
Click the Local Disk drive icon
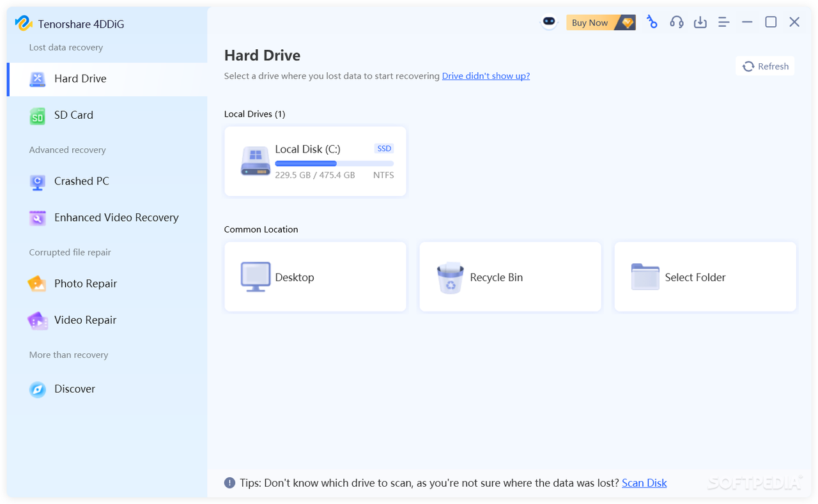pyautogui.click(x=256, y=161)
